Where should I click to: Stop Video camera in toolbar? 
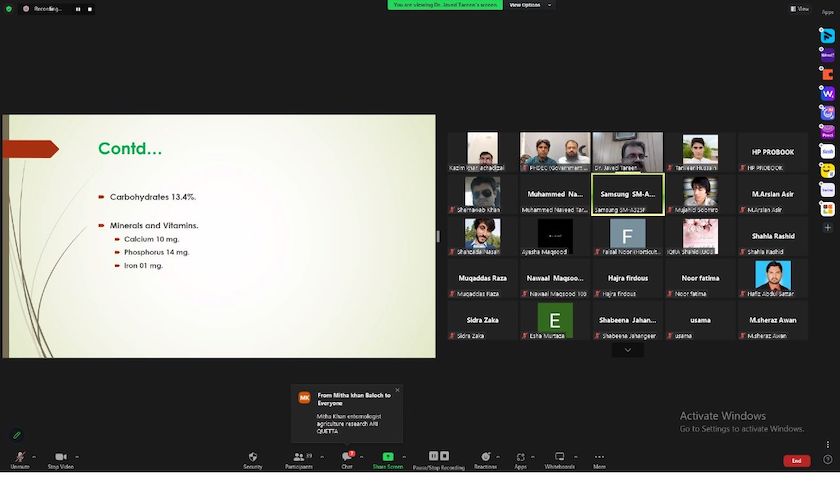click(x=60, y=458)
